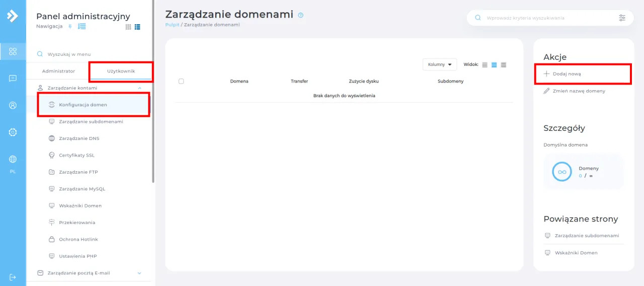Click the pencil icon for rename domain
The width and height of the screenshot is (644, 286).
pyautogui.click(x=547, y=91)
